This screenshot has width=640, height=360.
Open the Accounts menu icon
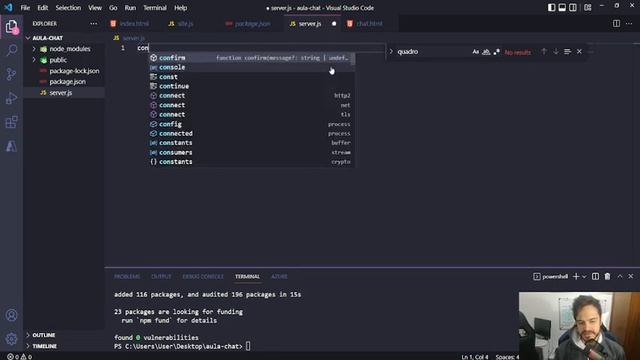(x=11, y=315)
